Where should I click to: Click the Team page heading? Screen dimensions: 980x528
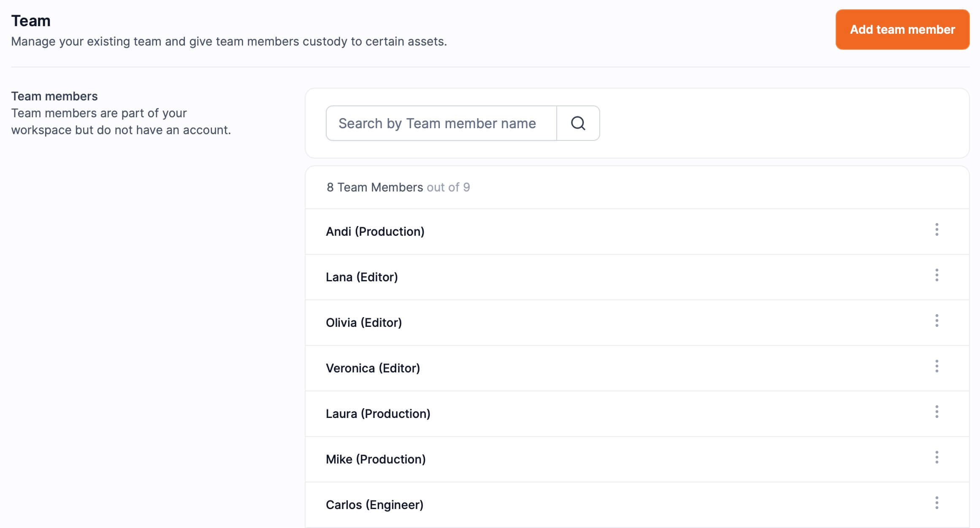click(31, 21)
